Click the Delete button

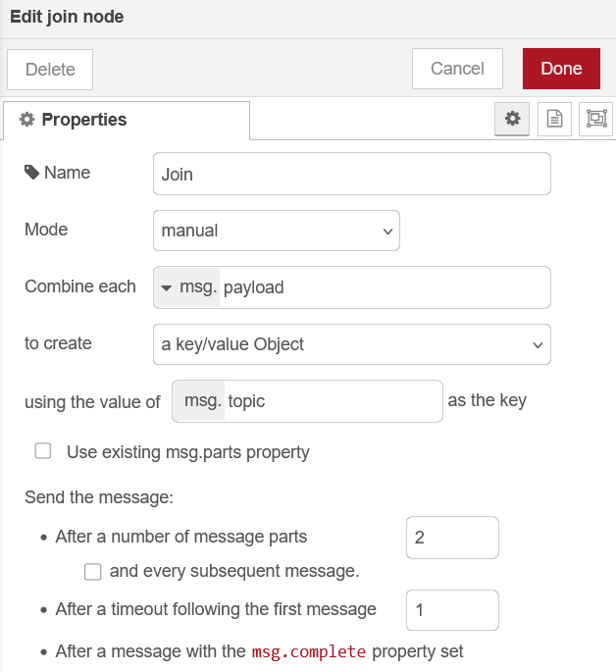50,70
